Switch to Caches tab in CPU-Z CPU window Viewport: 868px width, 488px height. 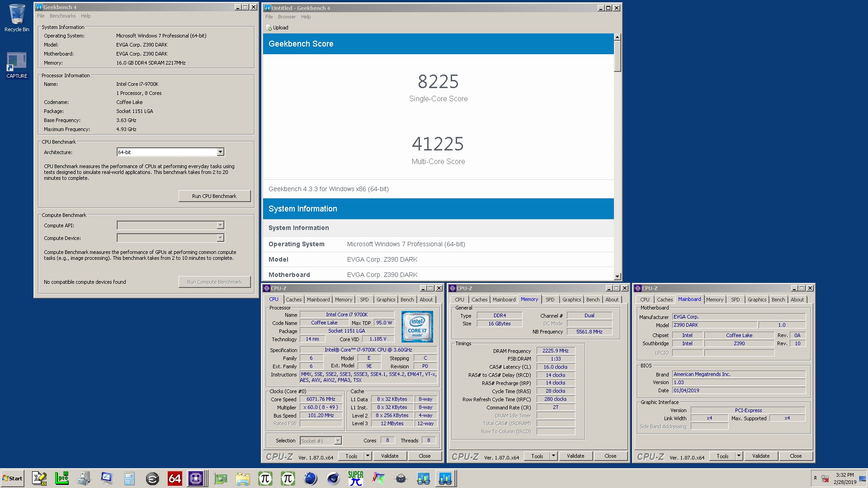click(293, 300)
